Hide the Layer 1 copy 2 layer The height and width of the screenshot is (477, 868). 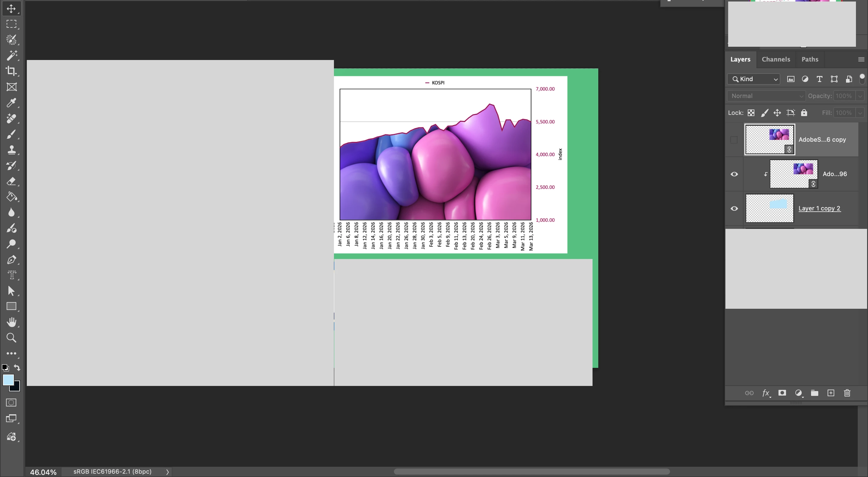click(734, 208)
